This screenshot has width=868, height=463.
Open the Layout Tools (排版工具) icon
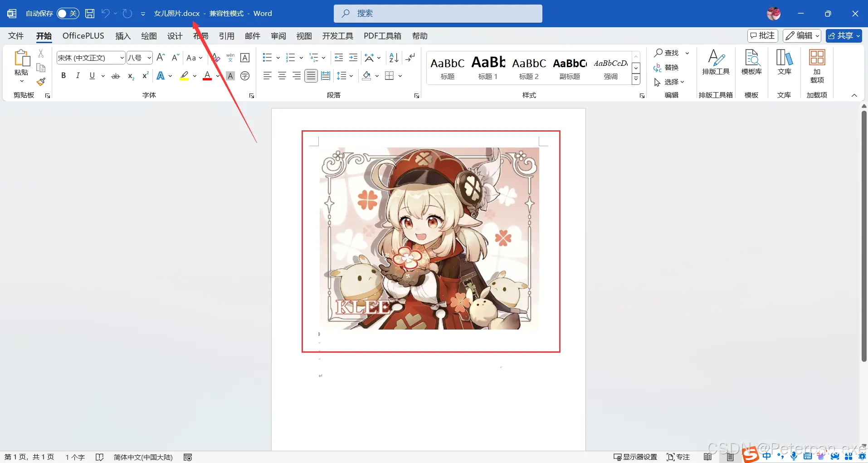716,62
